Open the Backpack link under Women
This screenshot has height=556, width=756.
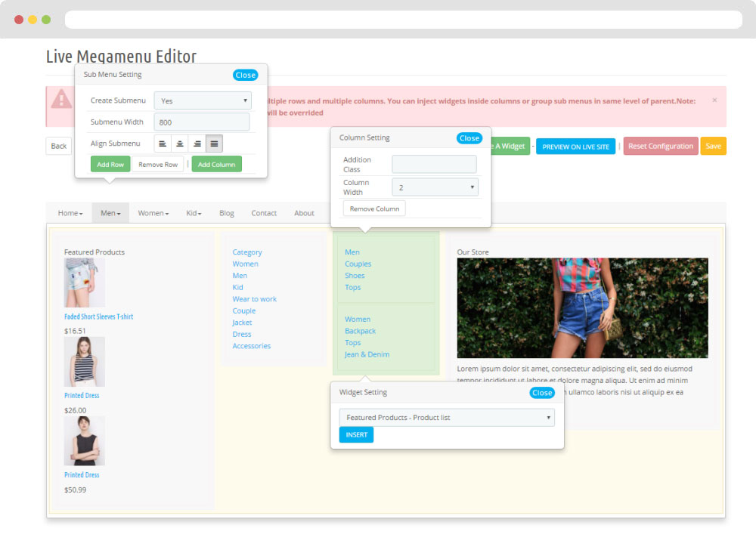360,331
